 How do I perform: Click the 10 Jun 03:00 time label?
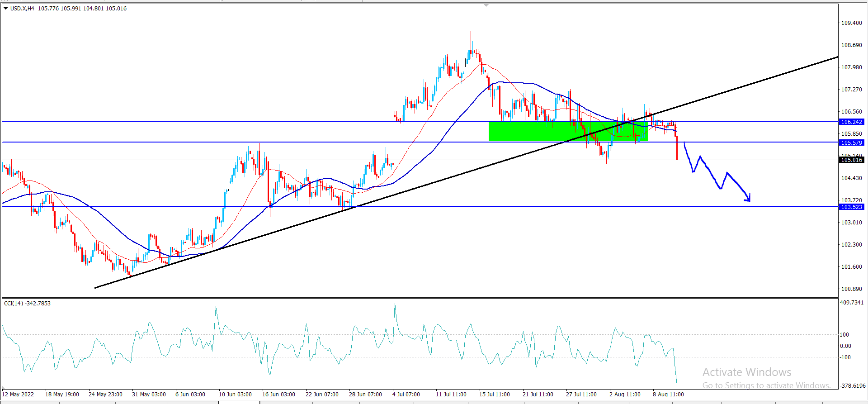coord(236,394)
